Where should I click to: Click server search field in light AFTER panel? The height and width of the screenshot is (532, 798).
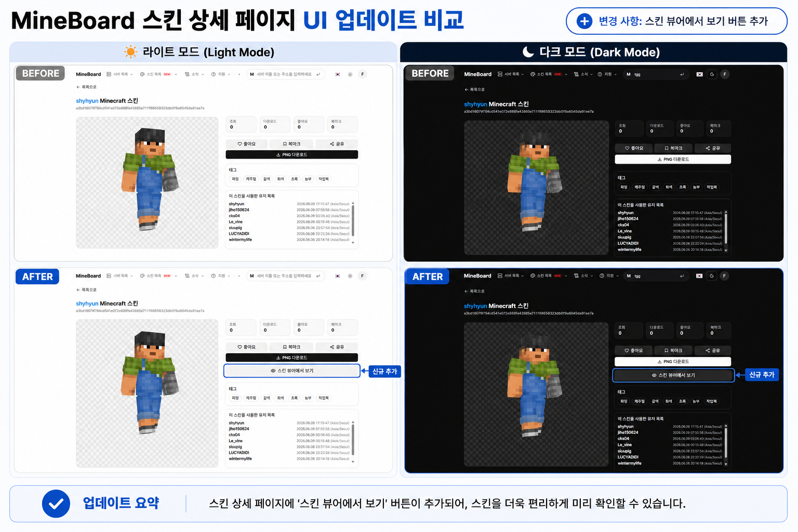coord(286,276)
